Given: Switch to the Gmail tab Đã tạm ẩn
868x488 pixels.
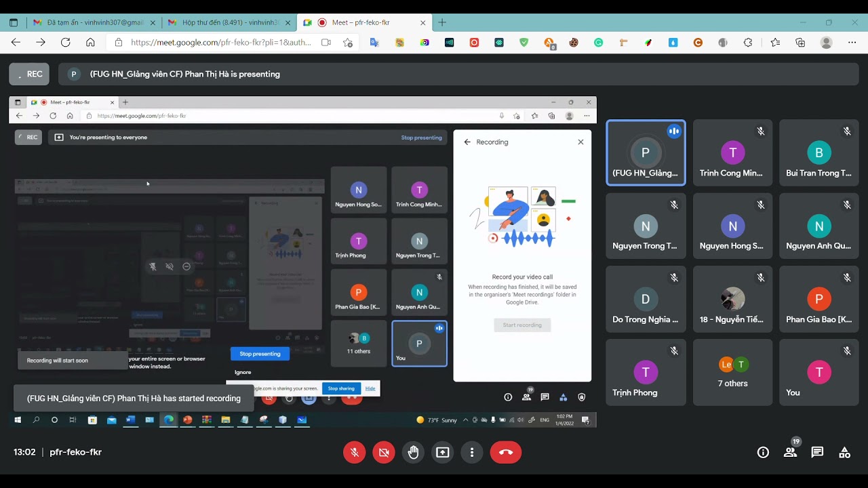Looking at the screenshot, I should [x=94, y=22].
